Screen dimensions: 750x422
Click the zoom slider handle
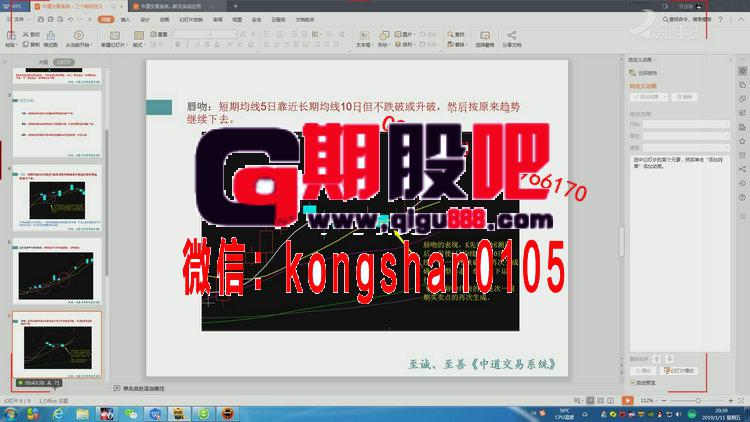[x=698, y=400]
